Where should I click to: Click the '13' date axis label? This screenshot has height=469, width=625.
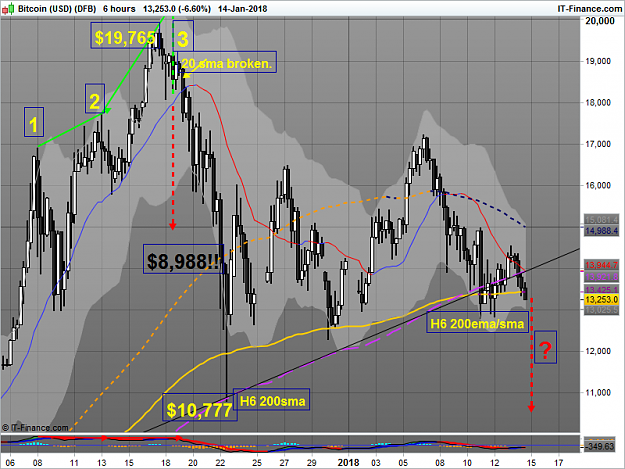102,463
